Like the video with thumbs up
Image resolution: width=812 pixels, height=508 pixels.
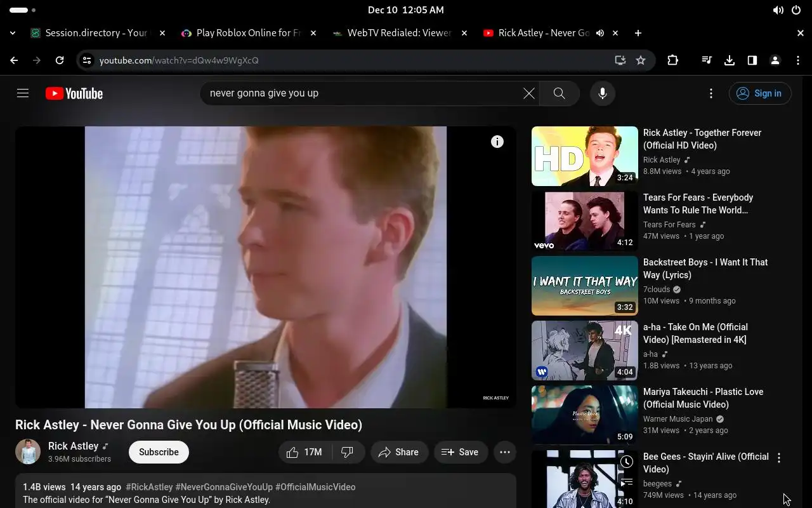(305, 452)
